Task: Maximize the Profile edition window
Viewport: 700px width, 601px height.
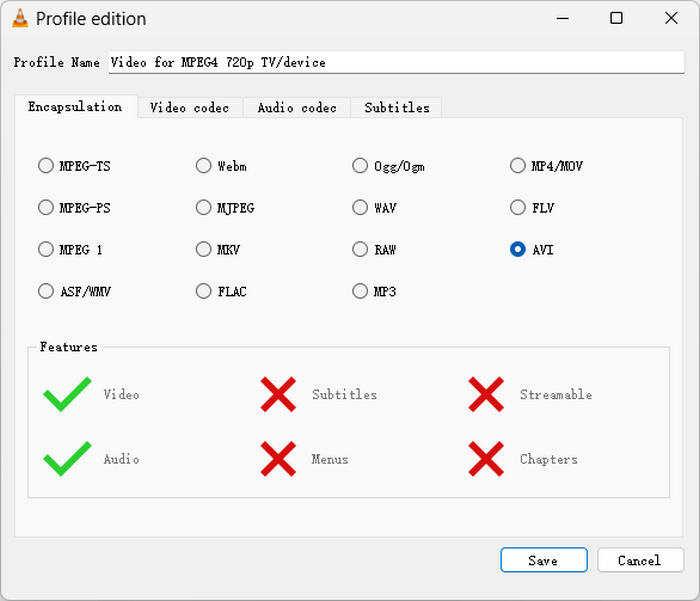Action: point(617,18)
